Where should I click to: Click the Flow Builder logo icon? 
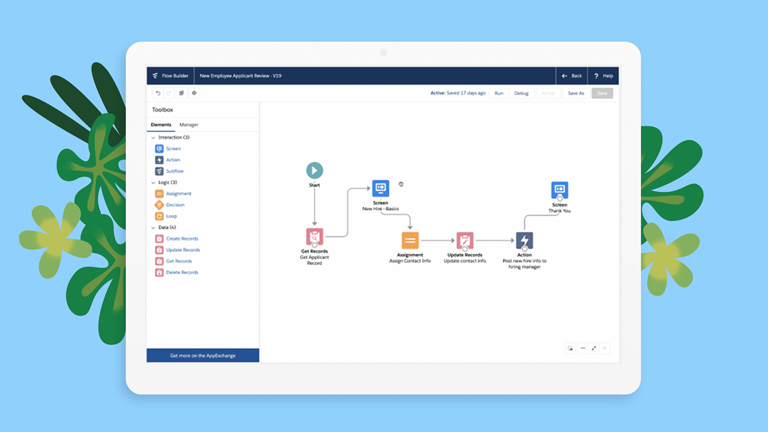155,76
